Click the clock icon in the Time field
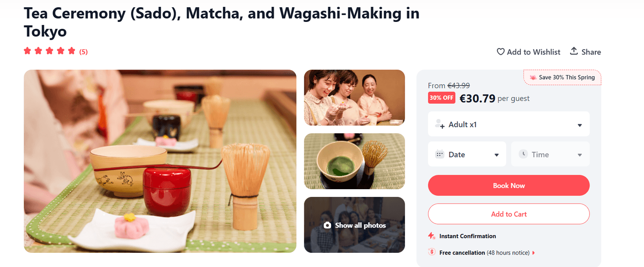This screenshot has width=644, height=267. tap(522, 154)
